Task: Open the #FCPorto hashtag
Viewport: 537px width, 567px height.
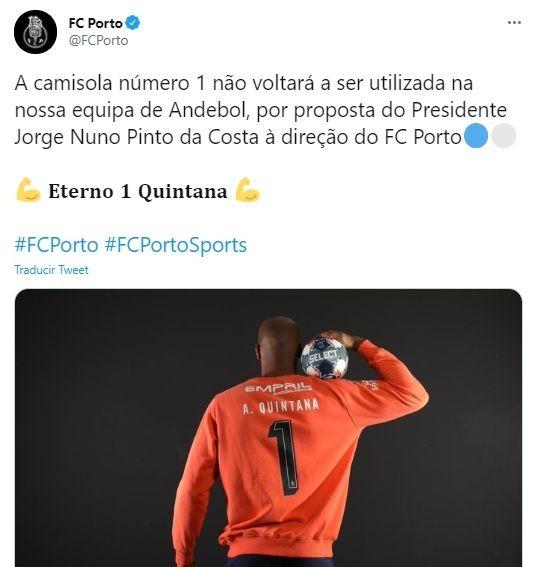Action: point(56,245)
